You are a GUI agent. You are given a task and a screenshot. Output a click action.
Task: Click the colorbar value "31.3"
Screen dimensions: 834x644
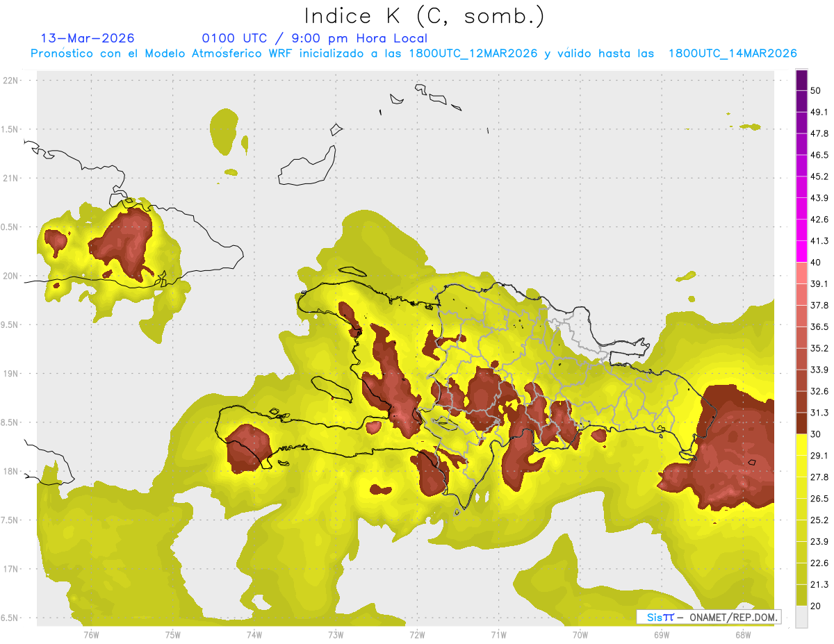[819, 413]
